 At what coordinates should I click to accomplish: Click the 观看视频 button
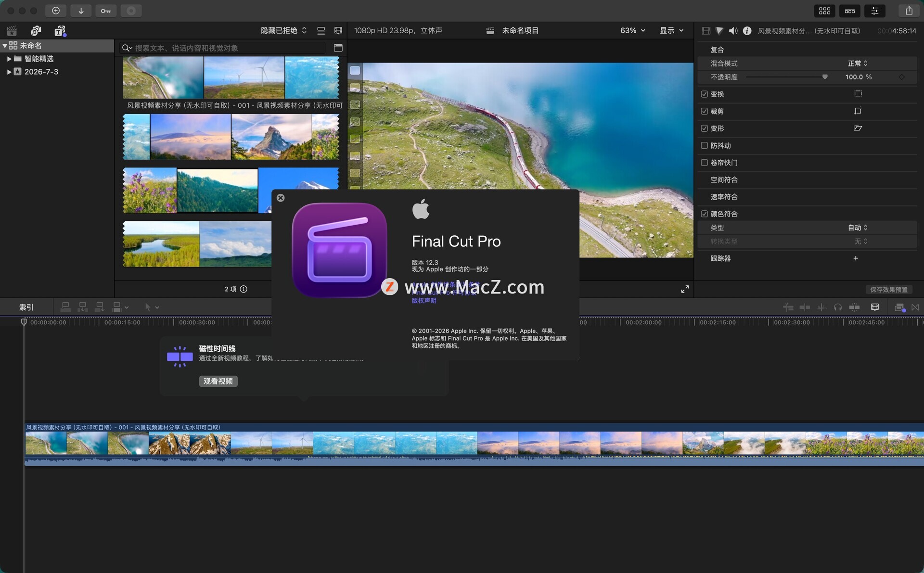tap(218, 381)
